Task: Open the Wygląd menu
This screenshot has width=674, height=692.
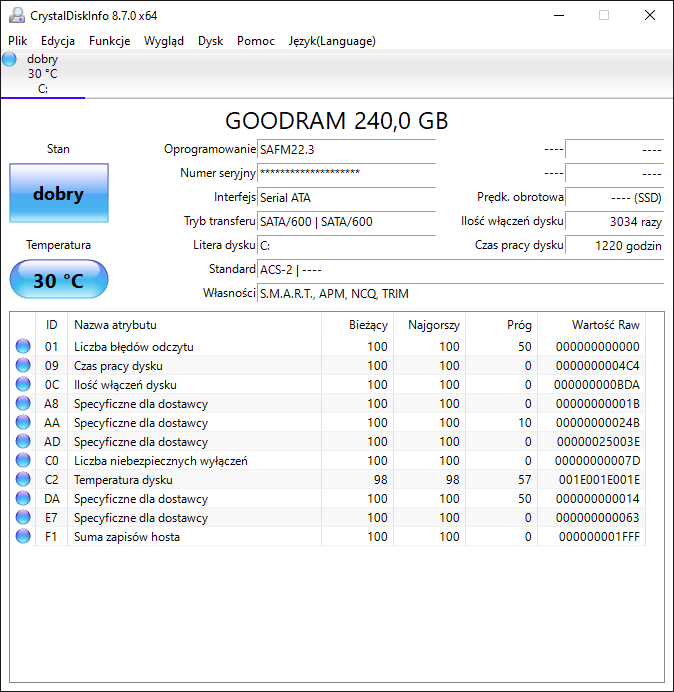Action: click(x=164, y=41)
